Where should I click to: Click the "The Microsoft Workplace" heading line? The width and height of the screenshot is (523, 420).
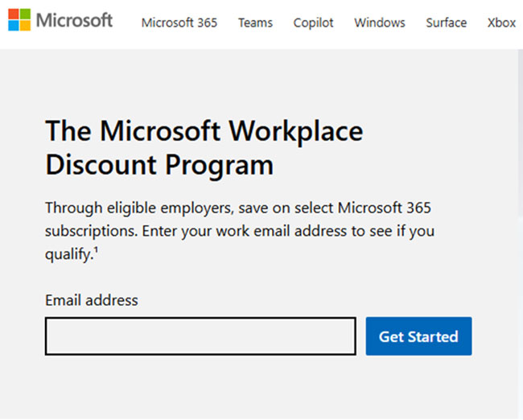204,130
